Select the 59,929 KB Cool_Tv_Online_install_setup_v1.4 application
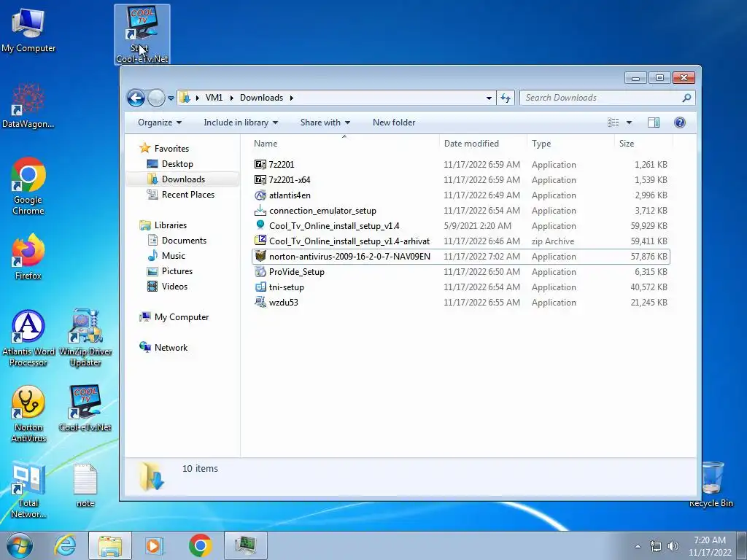The image size is (747, 560). 461,226
